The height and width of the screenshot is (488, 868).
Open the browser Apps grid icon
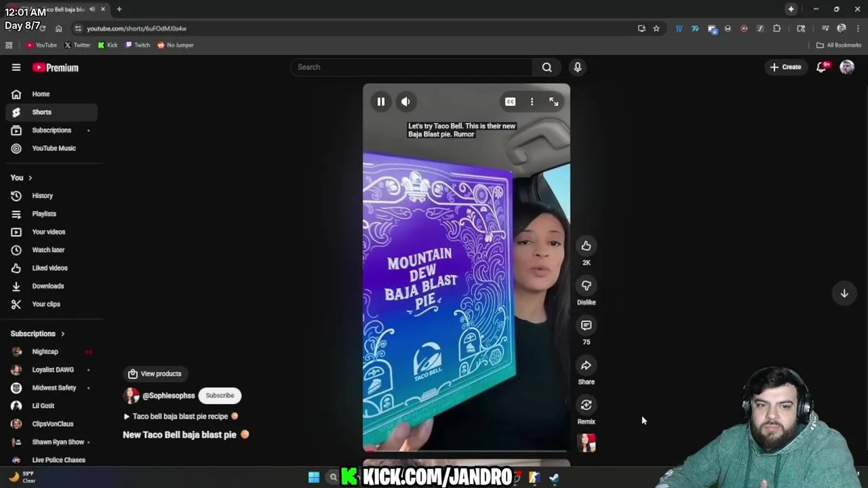pyautogui.click(x=9, y=45)
